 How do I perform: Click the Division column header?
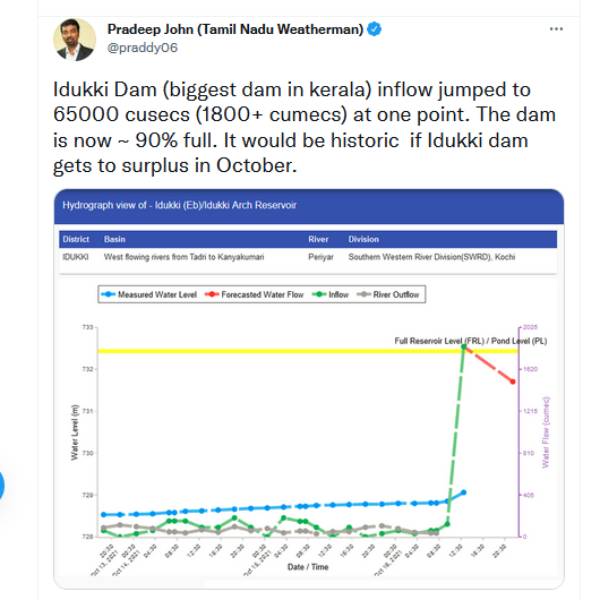pos(364,240)
